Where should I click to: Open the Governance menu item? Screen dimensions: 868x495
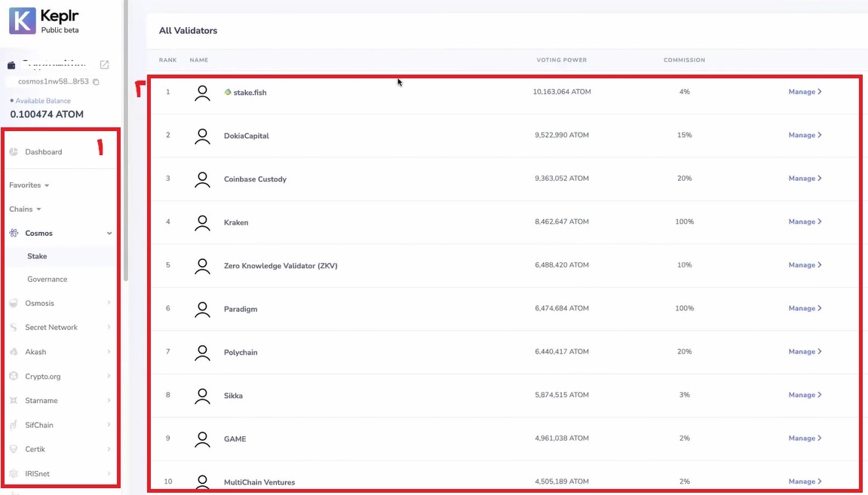(x=47, y=280)
